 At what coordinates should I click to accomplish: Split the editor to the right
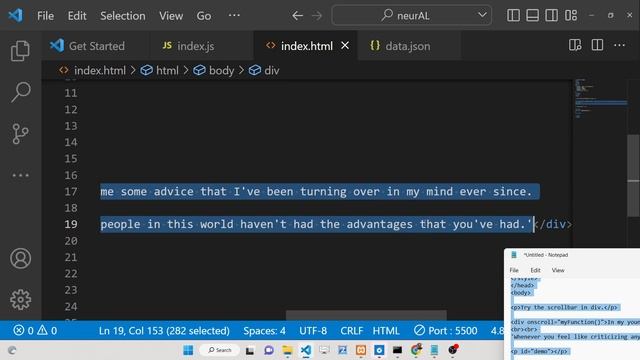click(x=597, y=45)
